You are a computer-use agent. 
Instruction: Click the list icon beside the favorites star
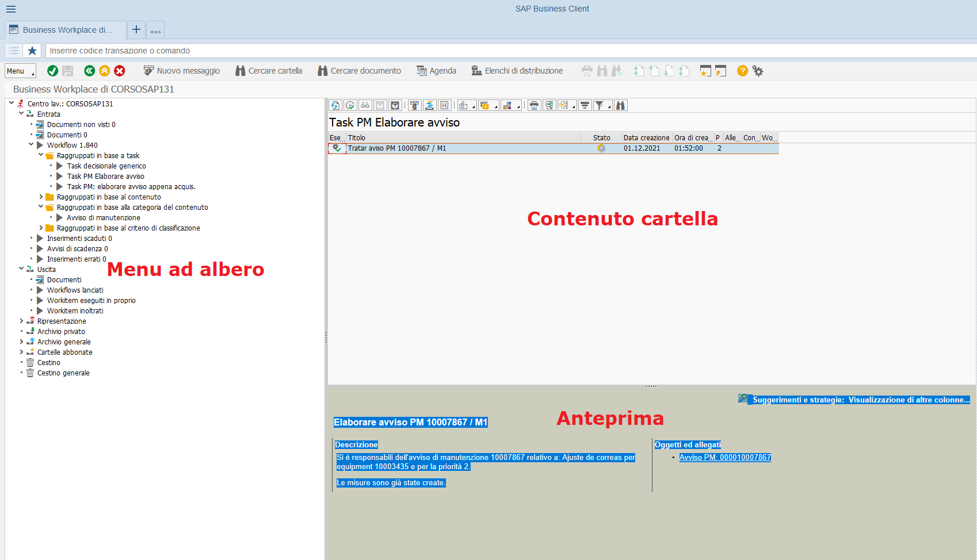pos(14,51)
